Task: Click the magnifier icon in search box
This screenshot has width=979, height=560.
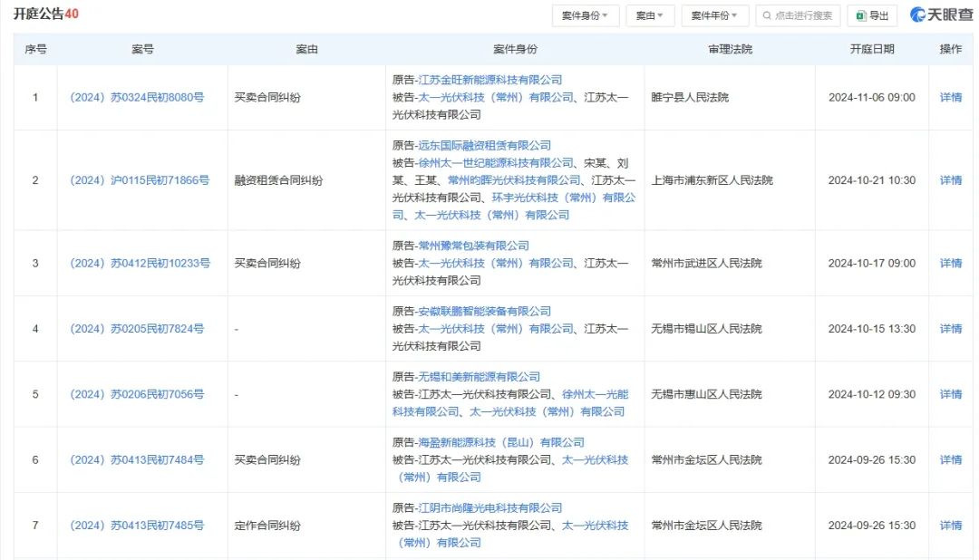Action: point(767,15)
